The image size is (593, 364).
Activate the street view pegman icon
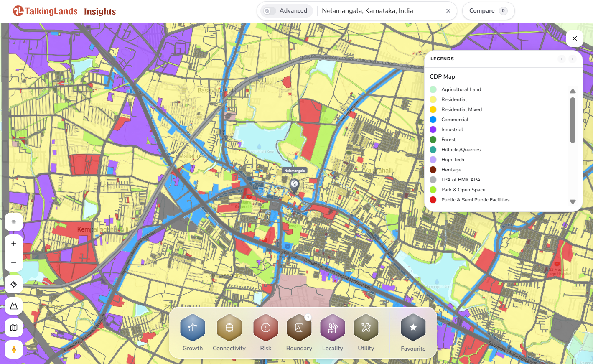pos(14,349)
